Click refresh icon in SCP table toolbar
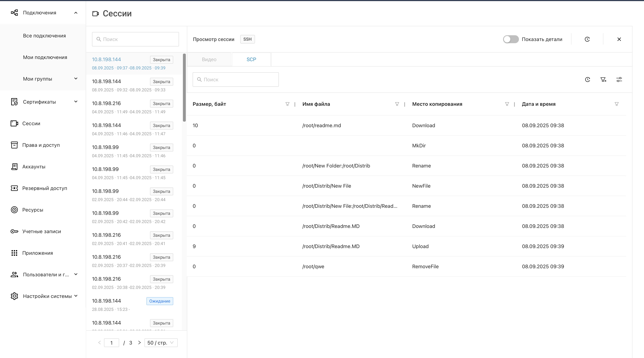Screen dimensions: 644x358 coord(588,80)
